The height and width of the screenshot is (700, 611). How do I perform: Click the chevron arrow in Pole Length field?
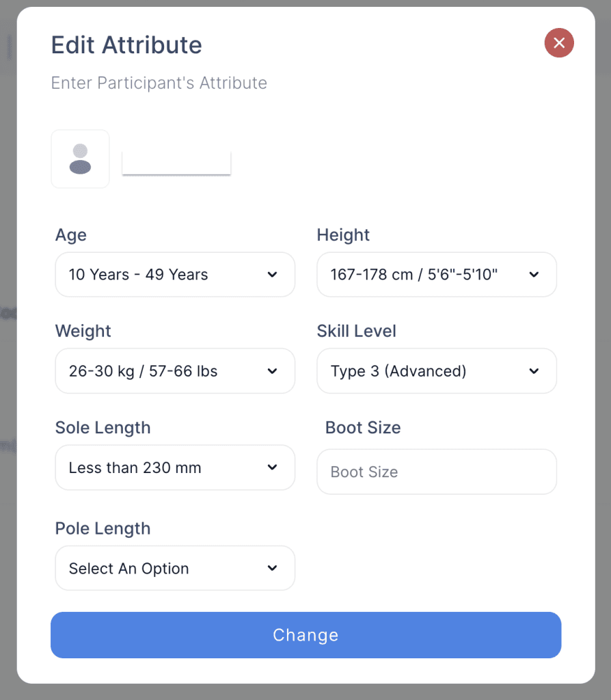click(x=272, y=568)
